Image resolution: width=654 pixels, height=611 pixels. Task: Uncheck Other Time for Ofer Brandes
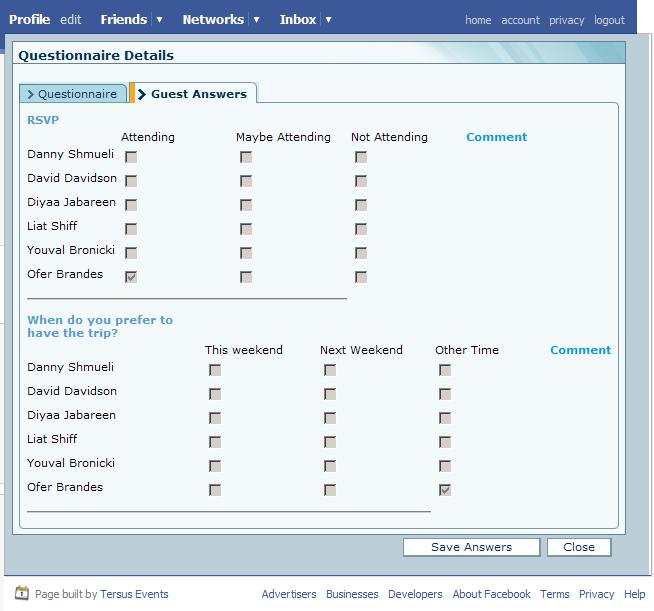(445, 490)
